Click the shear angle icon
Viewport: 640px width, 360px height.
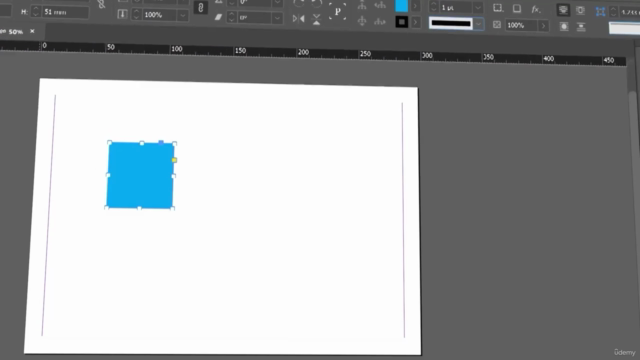point(218,17)
